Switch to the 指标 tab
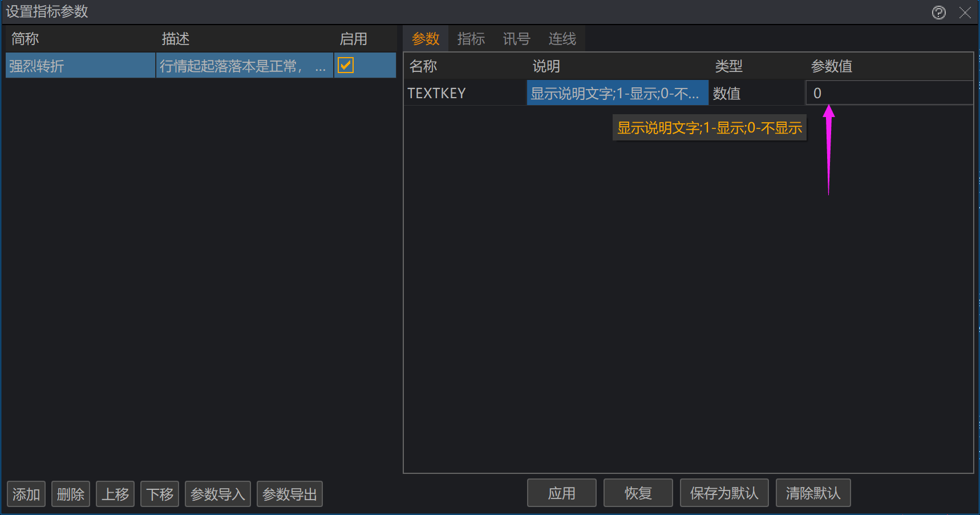The width and height of the screenshot is (980, 515). click(471, 39)
